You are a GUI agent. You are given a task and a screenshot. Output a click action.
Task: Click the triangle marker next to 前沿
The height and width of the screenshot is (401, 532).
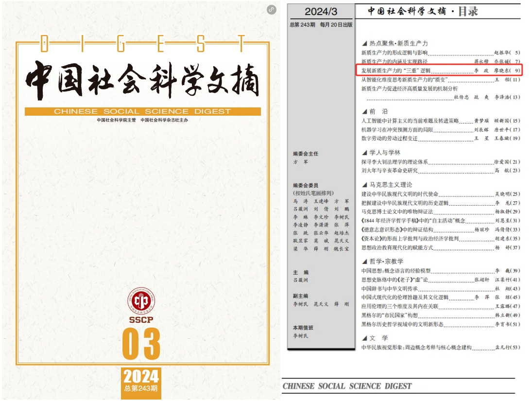(364, 111)
